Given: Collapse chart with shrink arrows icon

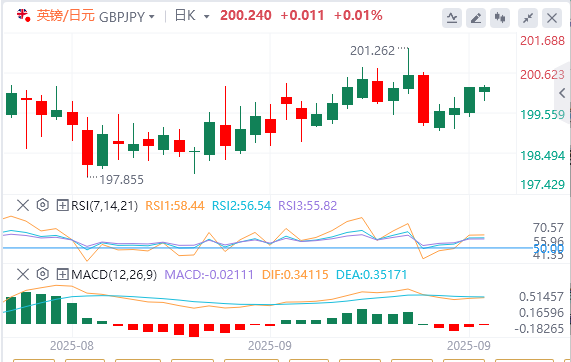Looking at the screenshot, I should click(528, 17).
